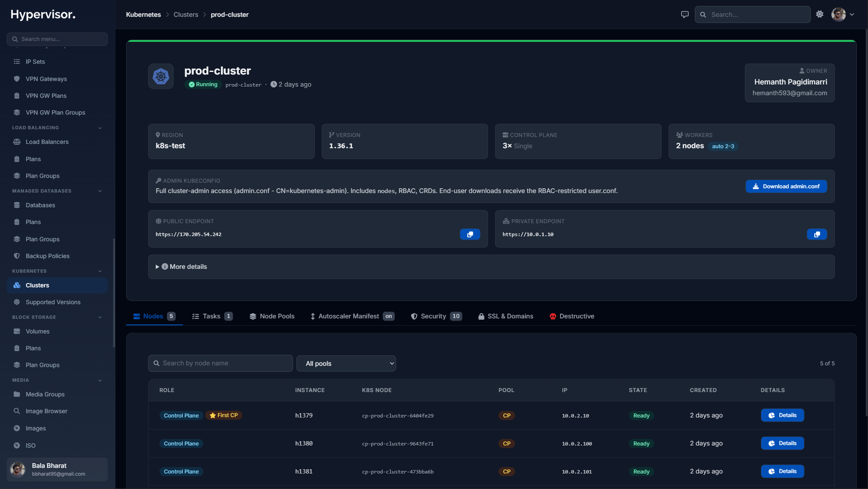This screenshot has width=868, height=489.
Task: Click the Running status badge
Action: (x=203, y=84)
